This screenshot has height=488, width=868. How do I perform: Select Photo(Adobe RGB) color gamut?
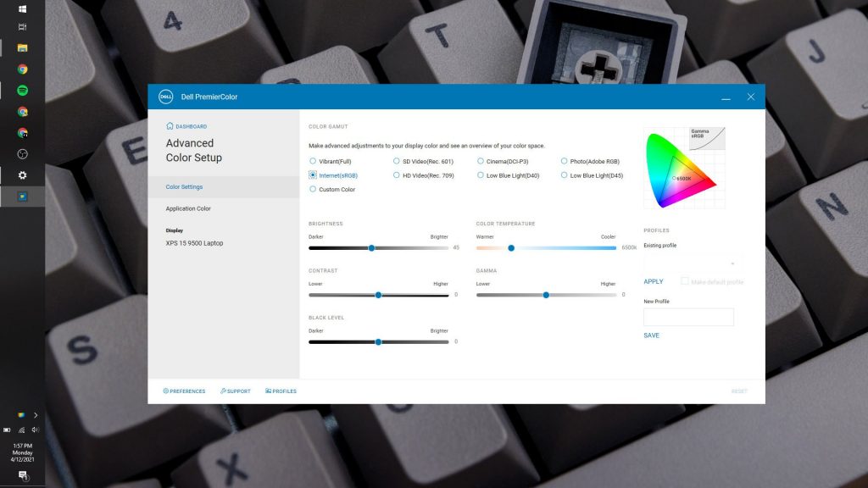564,161
